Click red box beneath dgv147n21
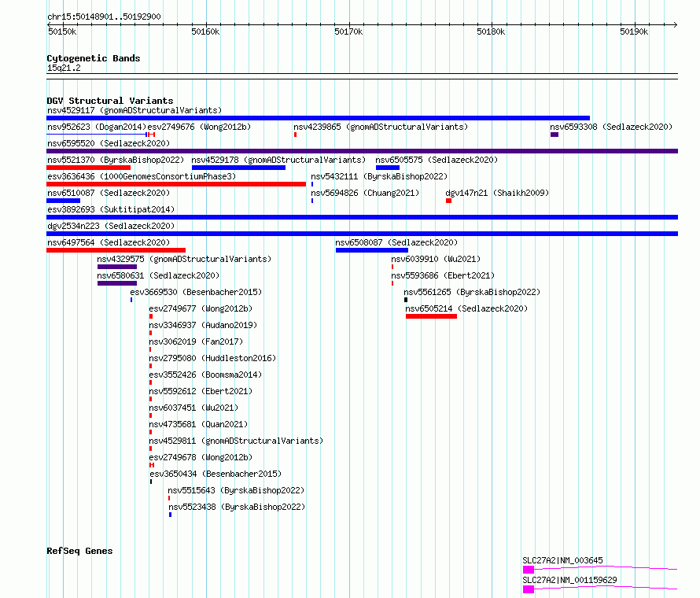700x598 pixels. click(x=448, y=201)
